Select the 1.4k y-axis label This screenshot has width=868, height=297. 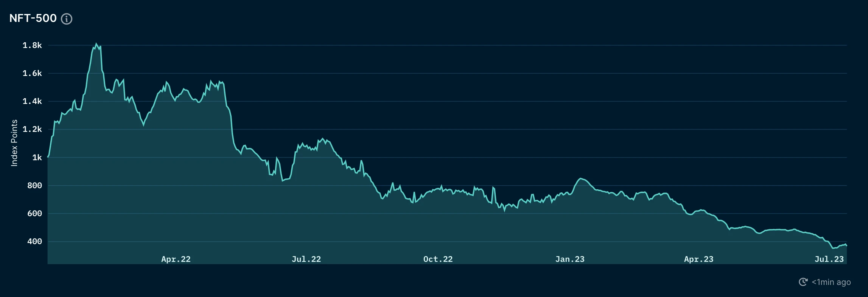click(x=32, y=101)
